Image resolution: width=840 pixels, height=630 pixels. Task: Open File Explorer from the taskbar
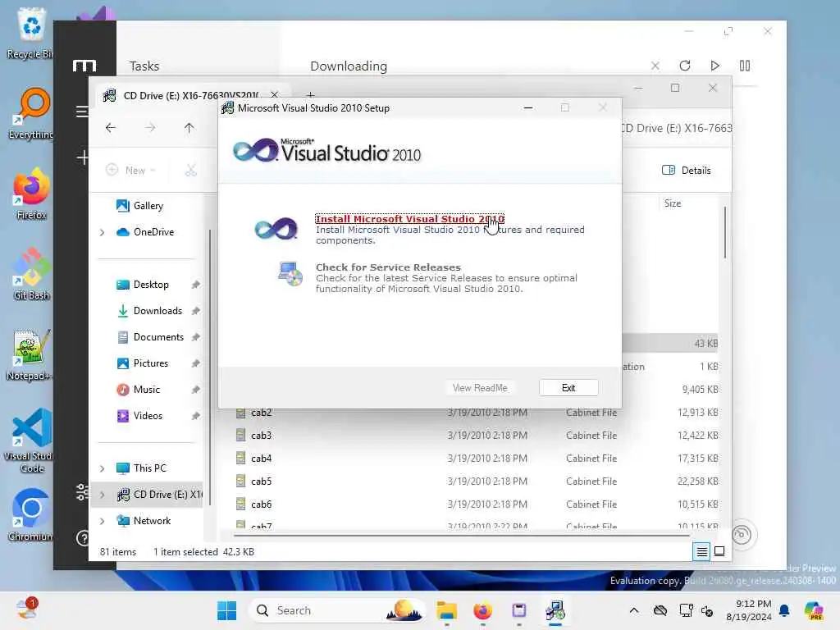tap(446, 610)
